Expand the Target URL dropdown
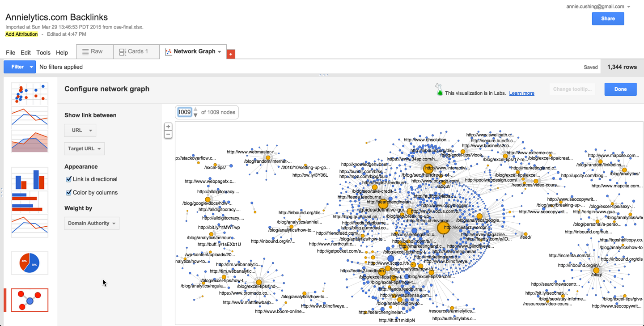The image size is (644, 326). coord(84,148)
